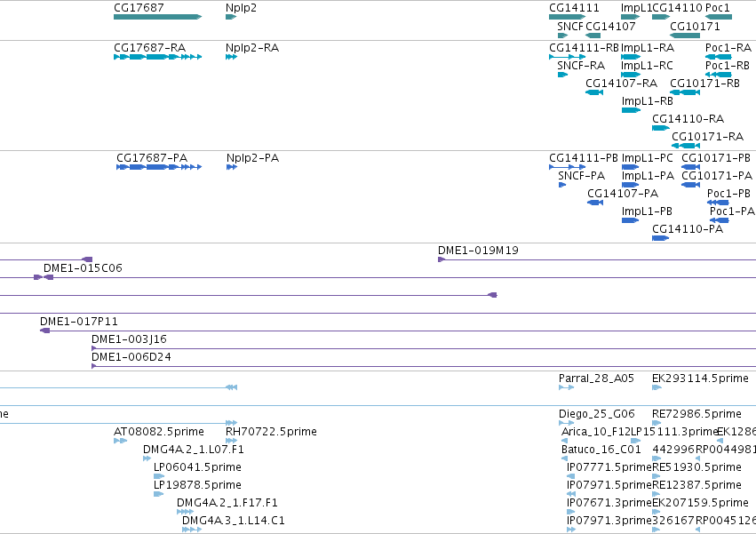Select the IP07971.3prime EST feature
756x534 pixels.
click(x=571, y=530)
